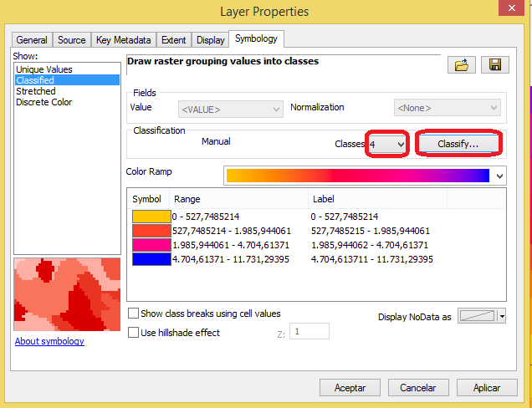
Task: Expand the Color Ramp dropdown
Action: click(x=500, y=176)
